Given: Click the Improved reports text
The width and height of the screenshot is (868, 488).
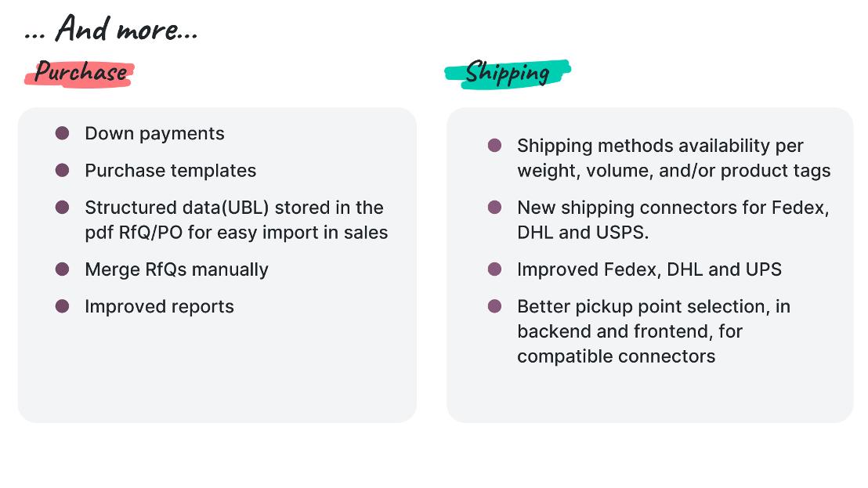Looking at the screenshot, I should tap(160, 306).
